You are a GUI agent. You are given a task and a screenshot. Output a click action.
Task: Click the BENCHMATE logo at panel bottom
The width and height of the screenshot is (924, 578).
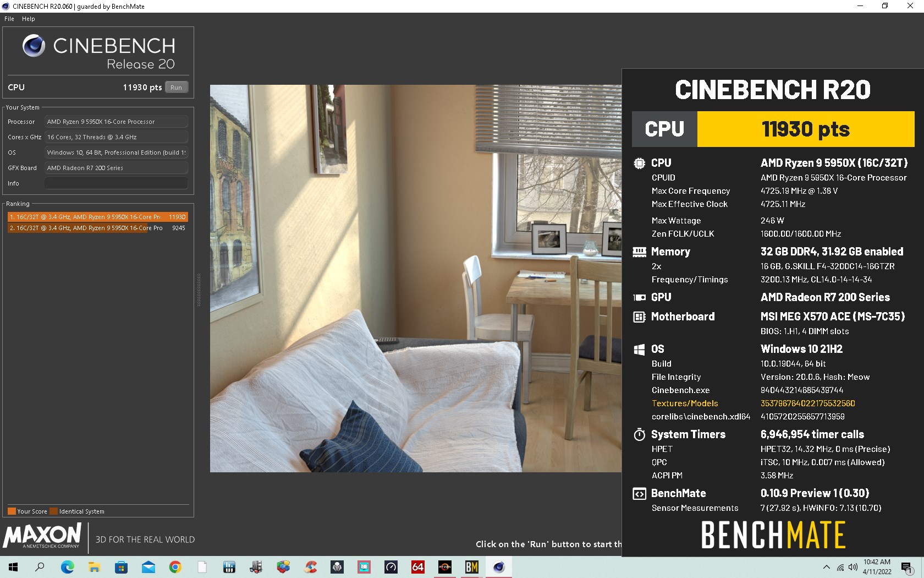773,535
